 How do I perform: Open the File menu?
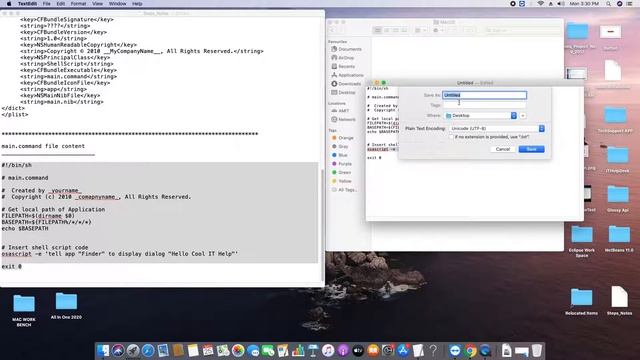47,4
